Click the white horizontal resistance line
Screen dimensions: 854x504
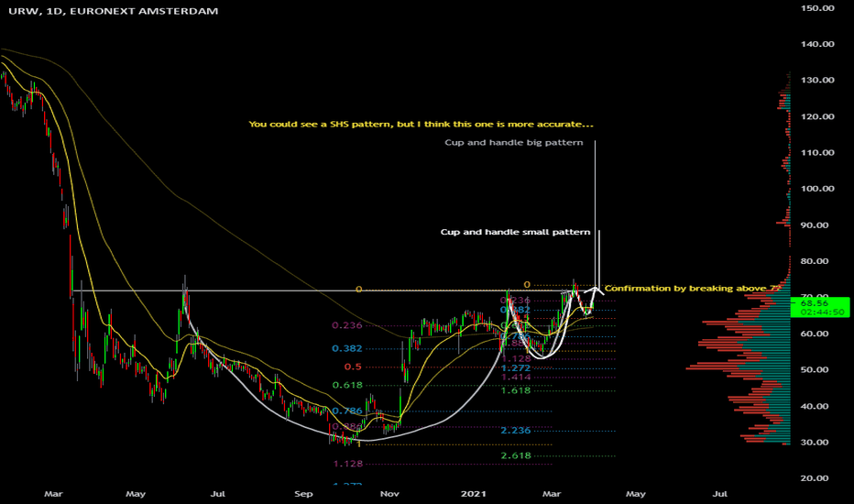pyautogui.click(x=322, y=291)
